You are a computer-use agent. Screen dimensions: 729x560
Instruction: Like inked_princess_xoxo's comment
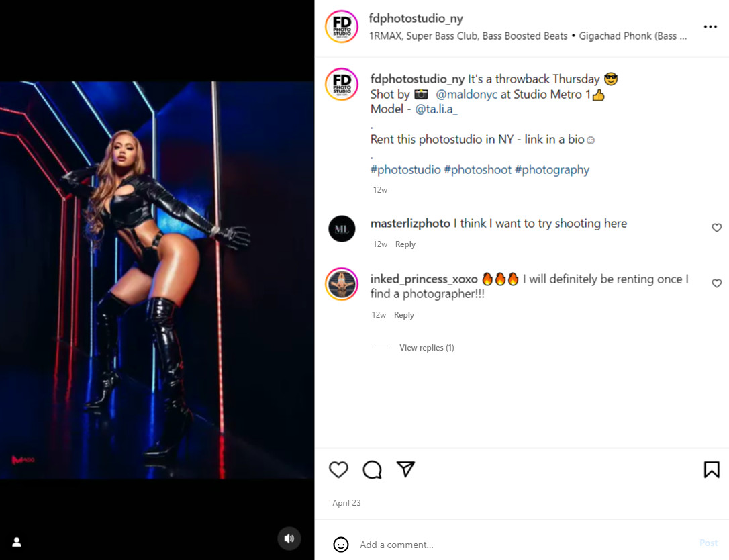(x=716, y=283)
